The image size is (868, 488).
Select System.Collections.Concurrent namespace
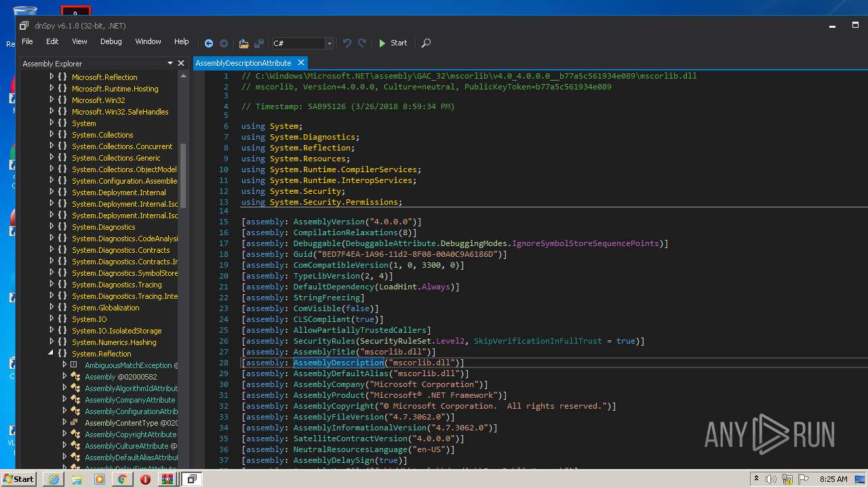click(x=122, y=146)
